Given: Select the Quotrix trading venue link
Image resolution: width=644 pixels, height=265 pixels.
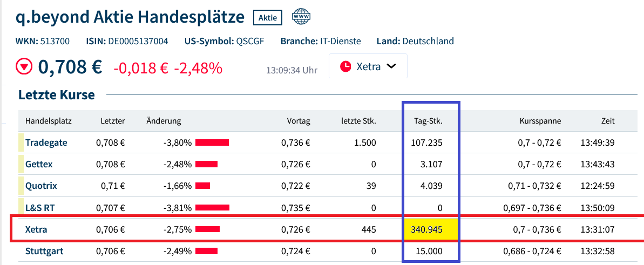Looking at the screenshot, I should click(41, 186).
